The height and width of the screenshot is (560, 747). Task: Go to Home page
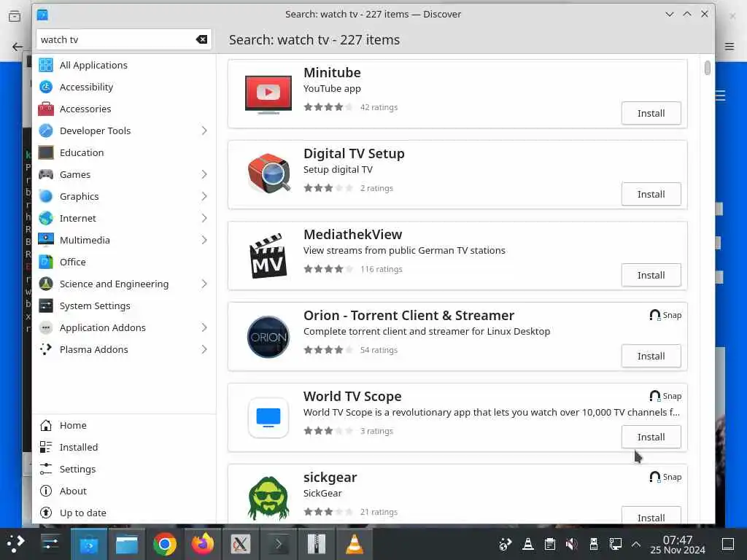(124, 426)
